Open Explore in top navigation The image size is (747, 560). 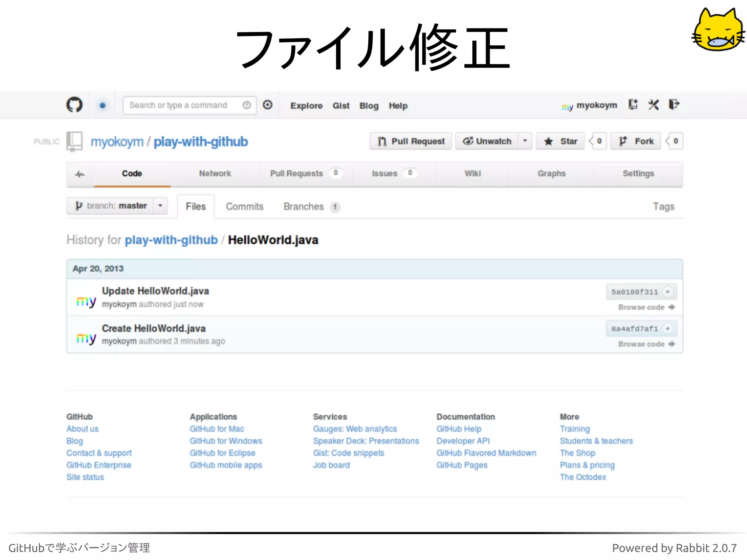click(306, 106)
